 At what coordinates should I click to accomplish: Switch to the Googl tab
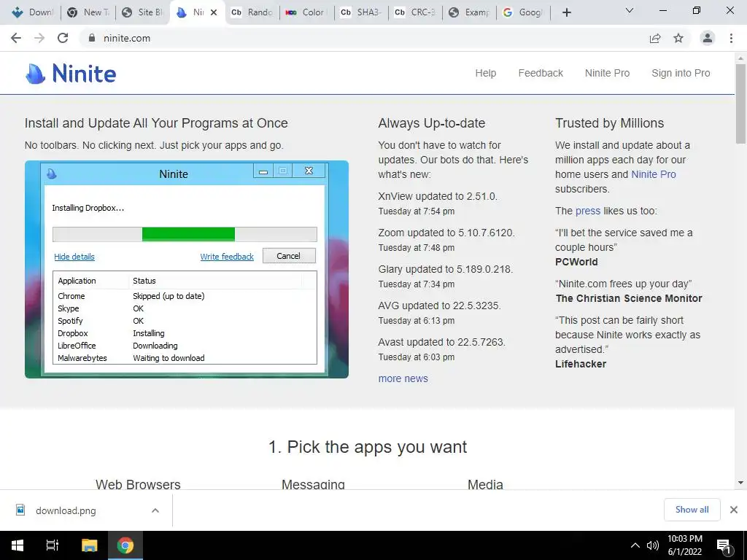524,12
